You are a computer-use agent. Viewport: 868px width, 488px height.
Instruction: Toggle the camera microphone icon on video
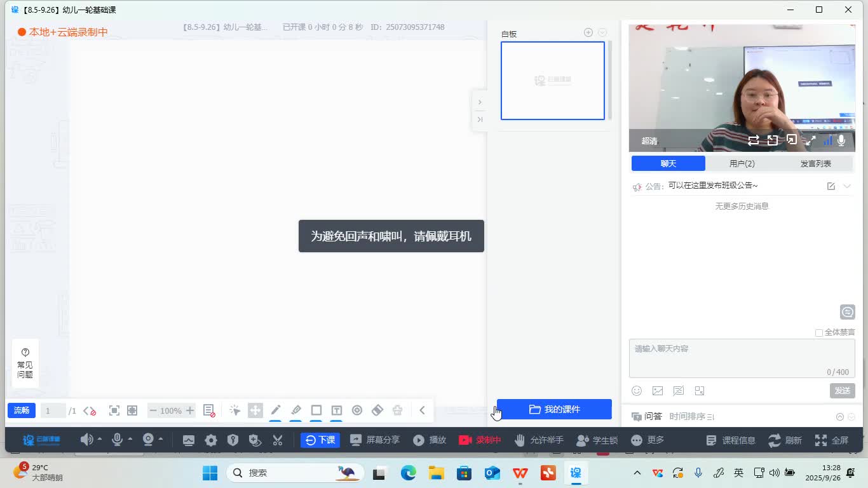coord(841,140)
